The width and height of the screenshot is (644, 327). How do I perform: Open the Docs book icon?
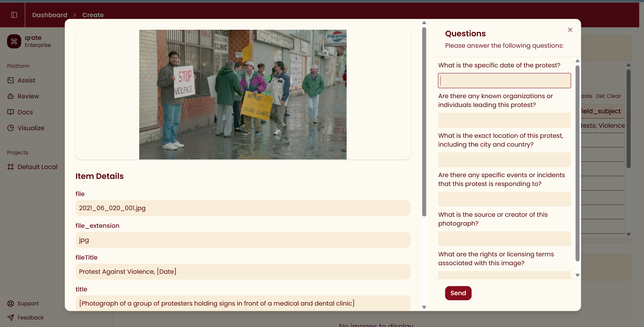point(11,112)
